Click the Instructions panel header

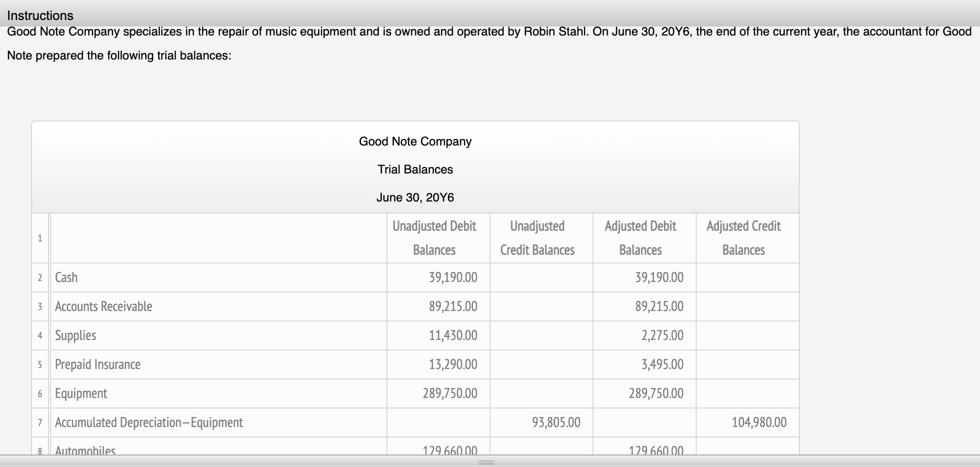[39, 15]
